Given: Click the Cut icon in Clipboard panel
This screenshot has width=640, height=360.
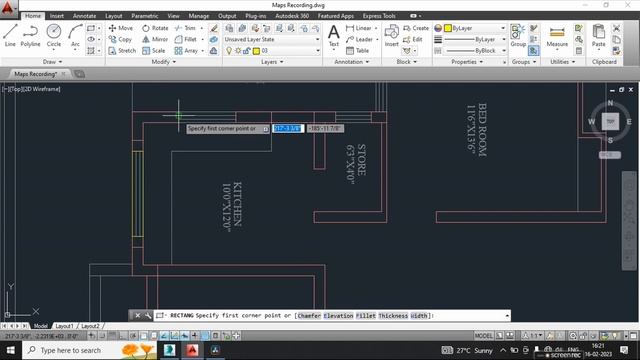Looking at the screenshot, I should pos(616,28).
